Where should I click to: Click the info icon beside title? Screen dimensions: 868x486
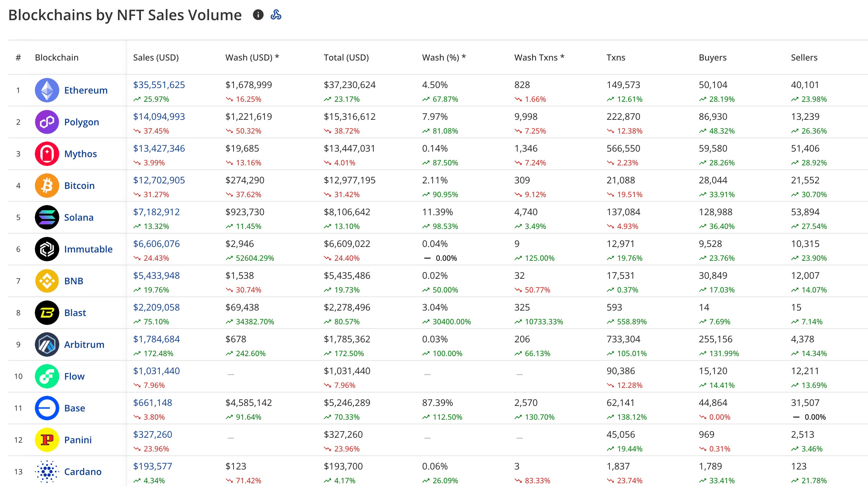coord(258,15)
